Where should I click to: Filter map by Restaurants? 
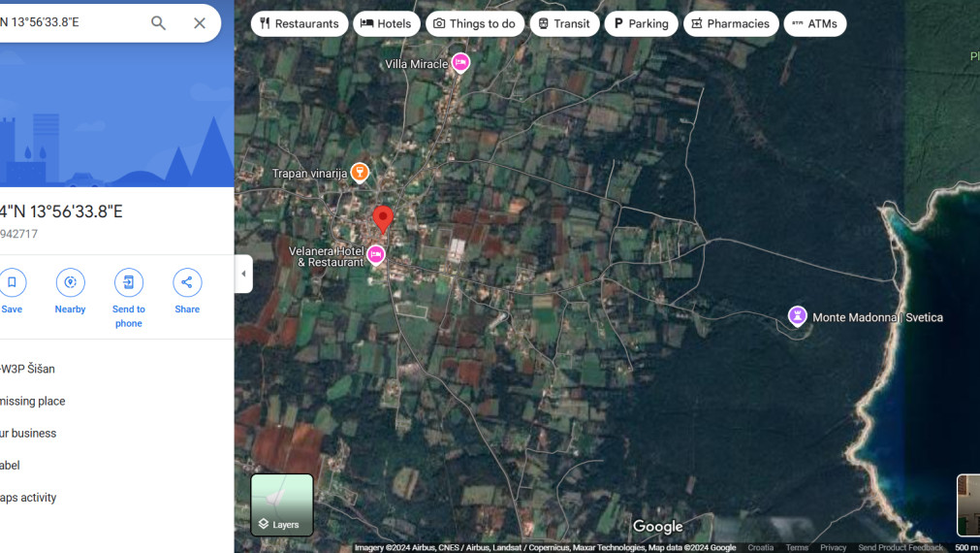point(300,23)
